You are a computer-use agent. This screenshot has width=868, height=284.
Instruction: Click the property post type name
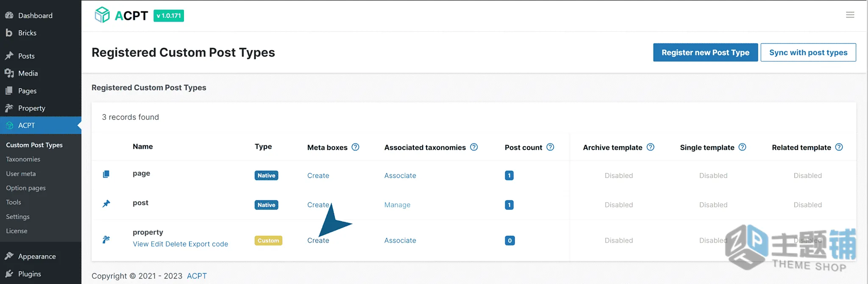click(x=148, y=232)
